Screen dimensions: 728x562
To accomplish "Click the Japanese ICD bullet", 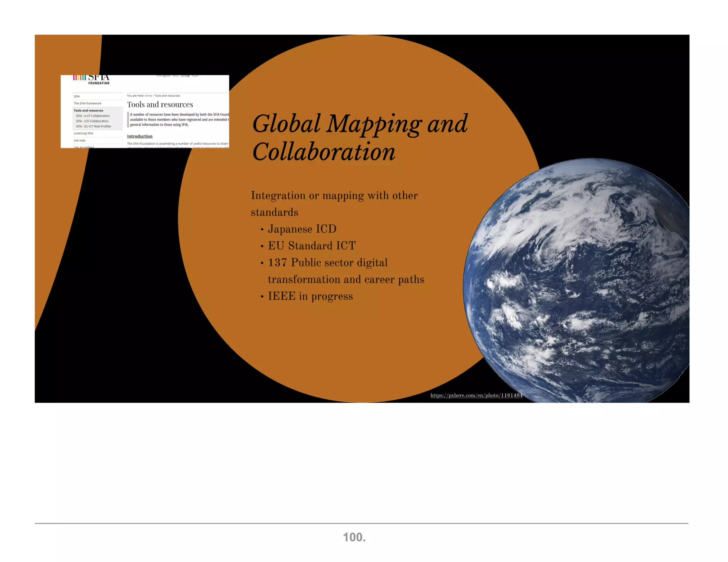I will [x=302, y=229].
